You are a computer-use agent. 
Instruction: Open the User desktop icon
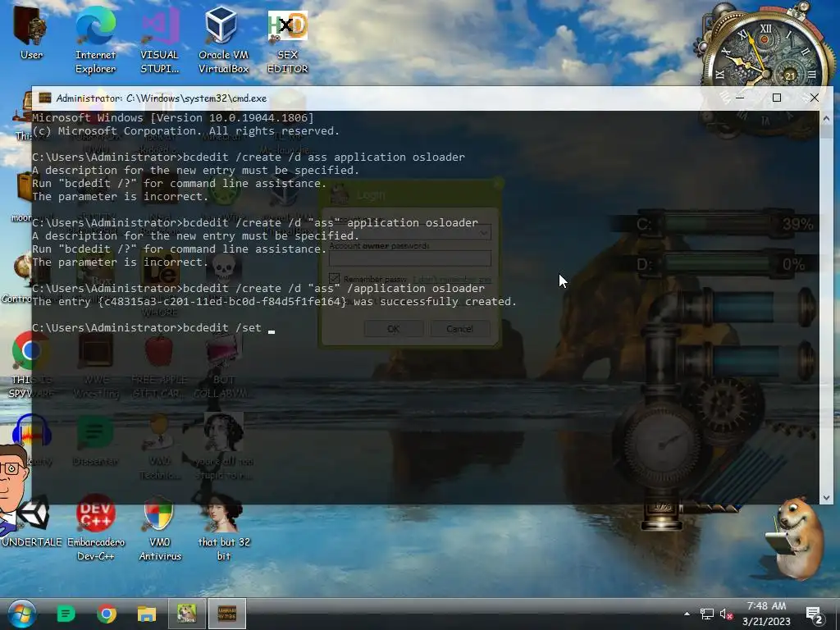click(31, 33)
